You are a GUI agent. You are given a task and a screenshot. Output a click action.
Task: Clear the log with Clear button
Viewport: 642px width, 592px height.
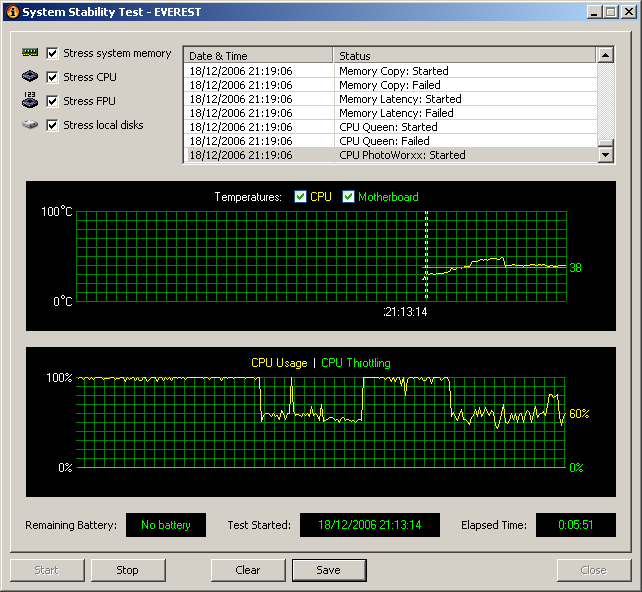pyautogui.click(x=248, y=570)
